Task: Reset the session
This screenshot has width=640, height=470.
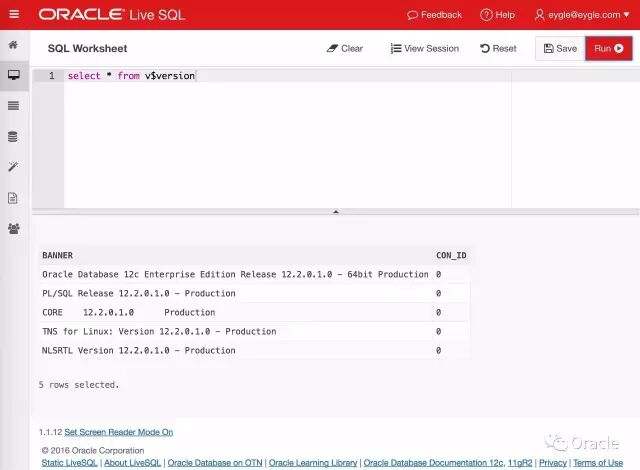Action: pyautogui.click(x=498, y=49)
